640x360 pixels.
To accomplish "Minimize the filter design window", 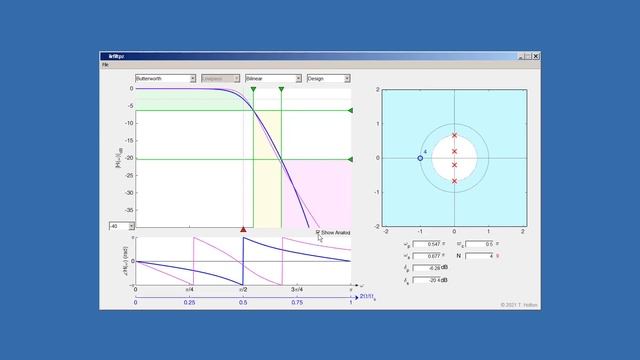I will (x=521, y=56).
